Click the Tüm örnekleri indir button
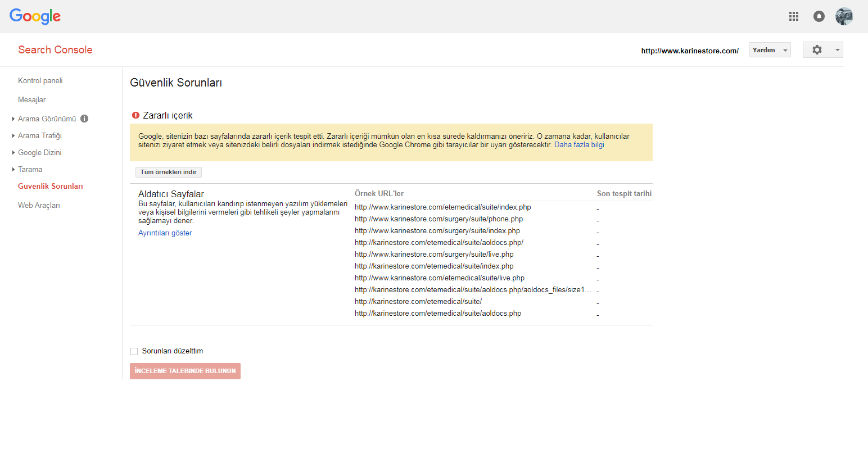The width and height of the screenshot is (868, 454). (x=169, y=172)
